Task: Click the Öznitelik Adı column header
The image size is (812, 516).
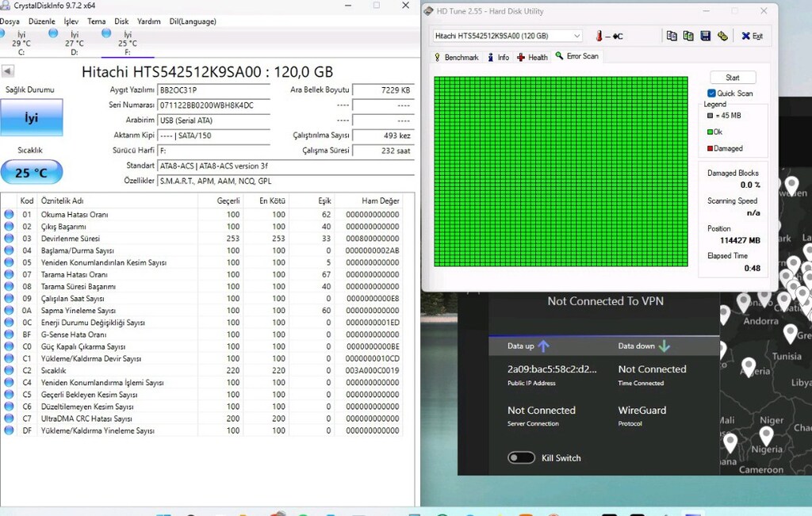Action: [x=117, y=201]
